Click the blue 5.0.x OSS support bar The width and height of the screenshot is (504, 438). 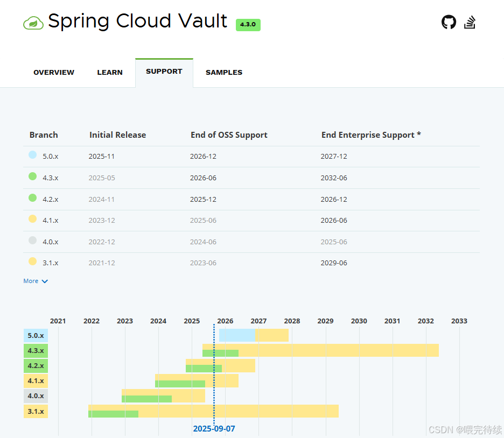pos(237,335)
